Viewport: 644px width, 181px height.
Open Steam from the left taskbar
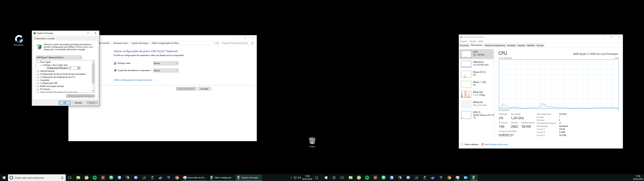(160, 178)
